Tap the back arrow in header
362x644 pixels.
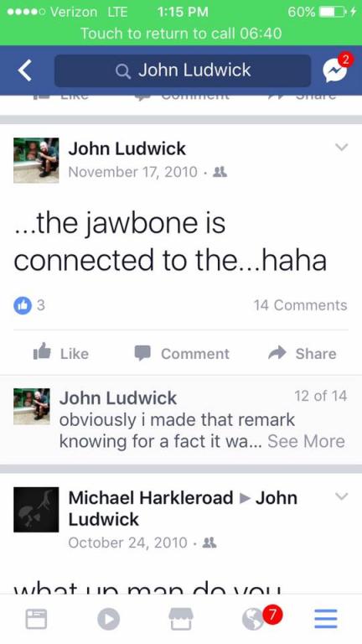point(24,70)
